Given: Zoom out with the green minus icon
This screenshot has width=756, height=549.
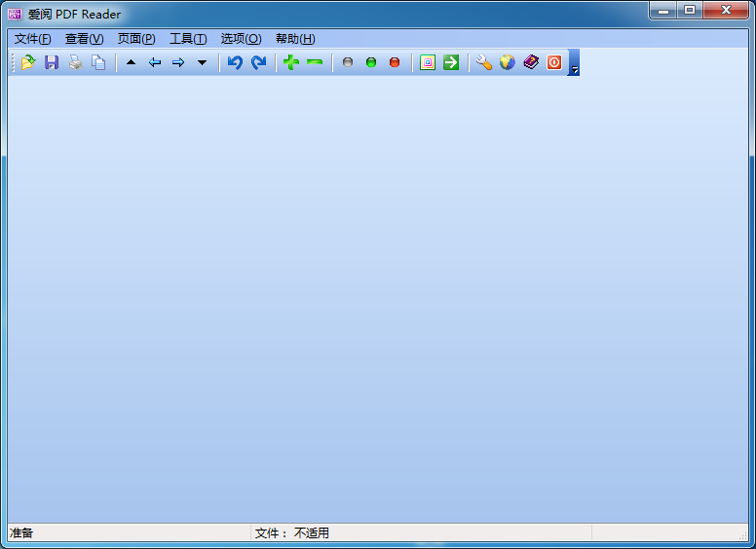Looking at the screenshot, I should click(x=315, y=62).
